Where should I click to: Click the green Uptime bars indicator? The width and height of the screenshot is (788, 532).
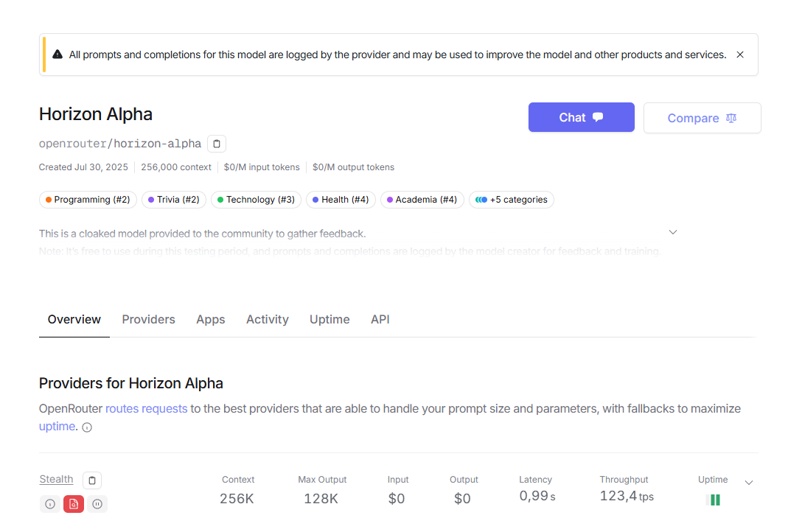(713, 500)
